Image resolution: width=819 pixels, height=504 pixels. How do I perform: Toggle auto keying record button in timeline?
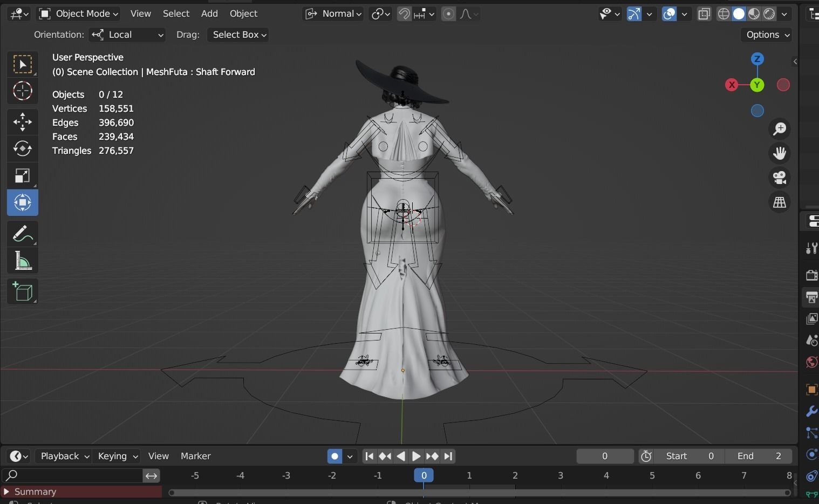click(335, 457)
